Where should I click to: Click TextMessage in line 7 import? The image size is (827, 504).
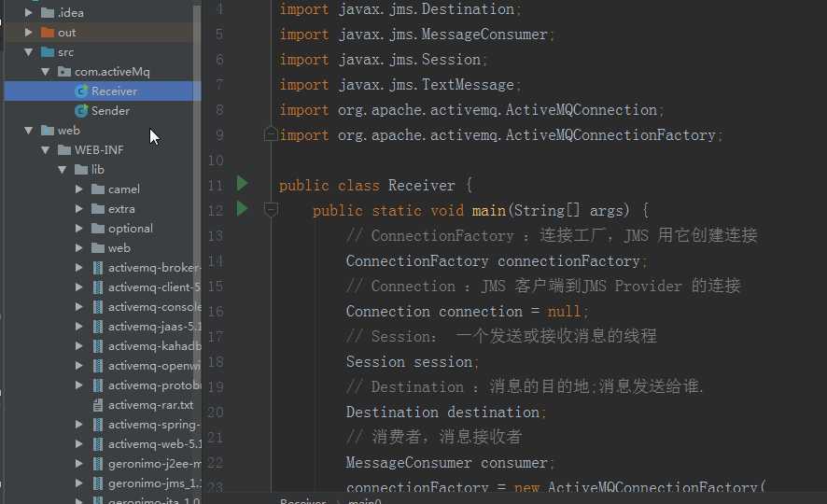pos(468,84)
